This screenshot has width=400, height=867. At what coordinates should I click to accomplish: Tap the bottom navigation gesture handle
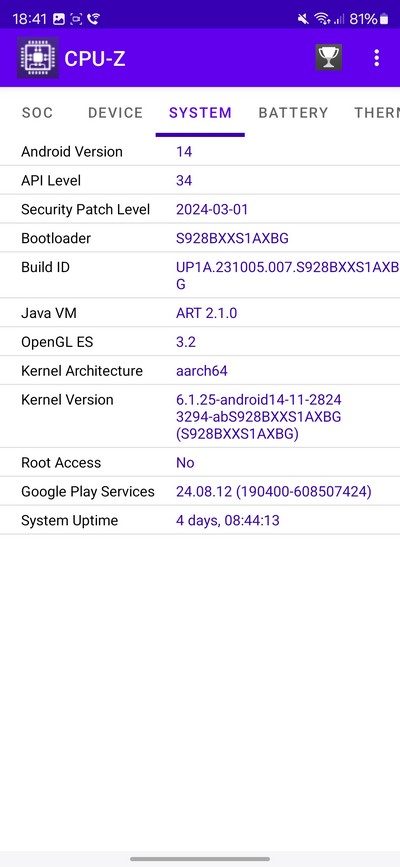200,859
